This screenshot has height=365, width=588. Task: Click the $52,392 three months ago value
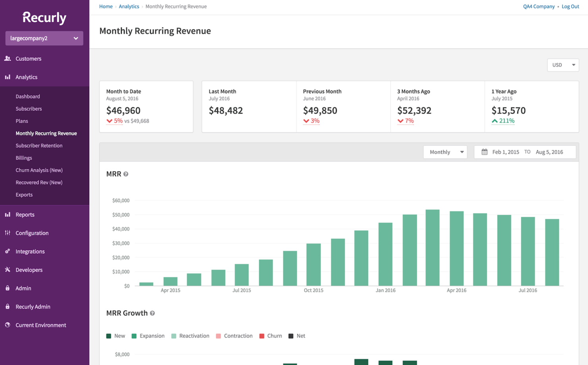(x=414, y=110)
